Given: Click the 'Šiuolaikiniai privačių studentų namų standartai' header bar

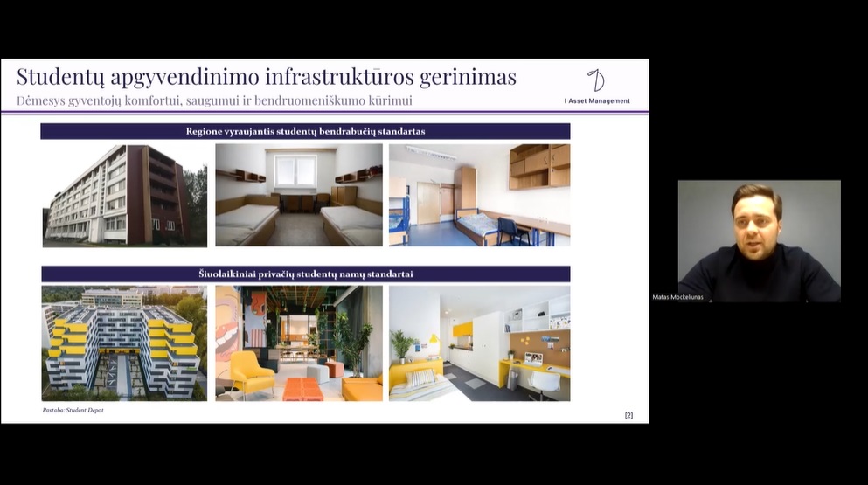Looking at the screenshot, I should [x=305, y=274].
